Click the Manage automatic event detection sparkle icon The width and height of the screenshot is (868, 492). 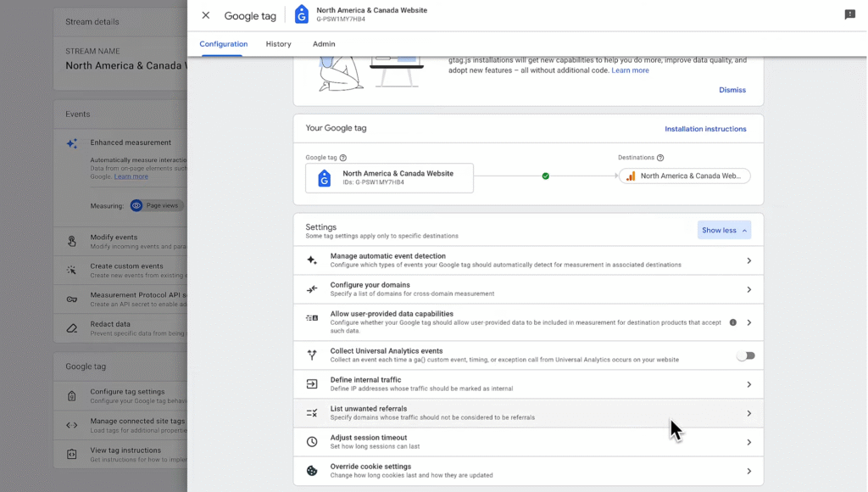312,260
